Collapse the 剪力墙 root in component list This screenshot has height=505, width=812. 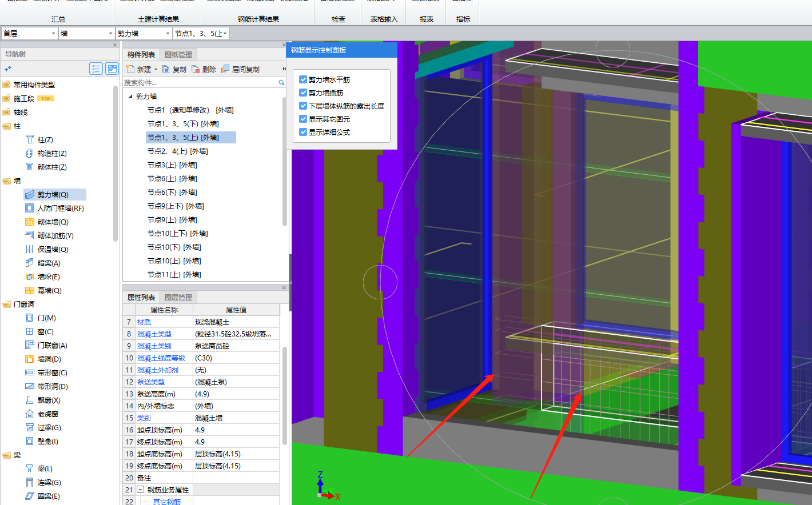click(130, 97)
